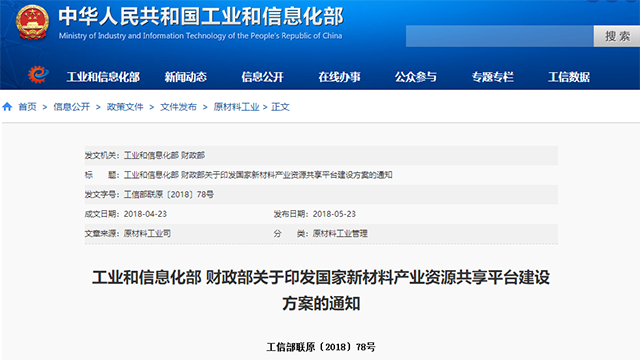This screenshot has width=640, height=360.
Task: Click the 正文 breadcrumb item
Action: (280, 107)
